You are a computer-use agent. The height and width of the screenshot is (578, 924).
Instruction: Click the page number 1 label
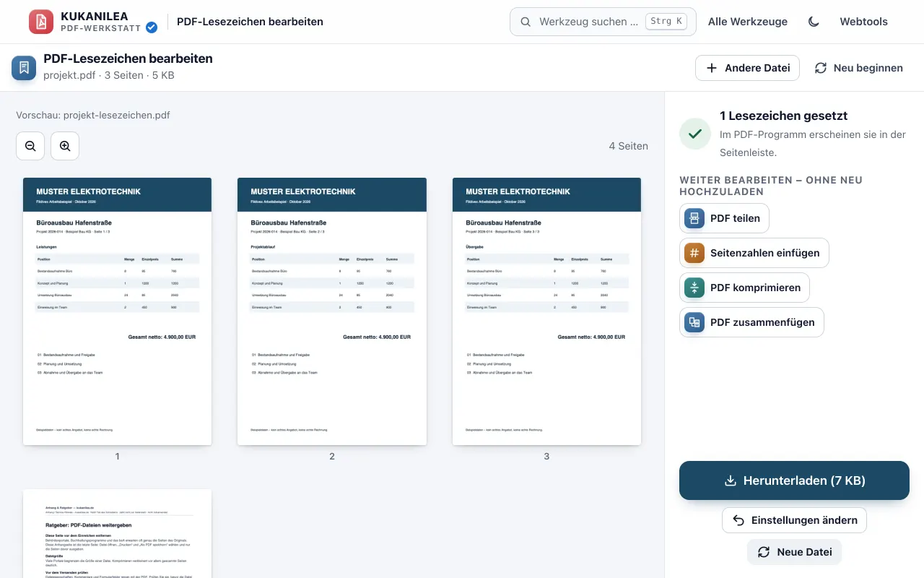pos(117,457)
